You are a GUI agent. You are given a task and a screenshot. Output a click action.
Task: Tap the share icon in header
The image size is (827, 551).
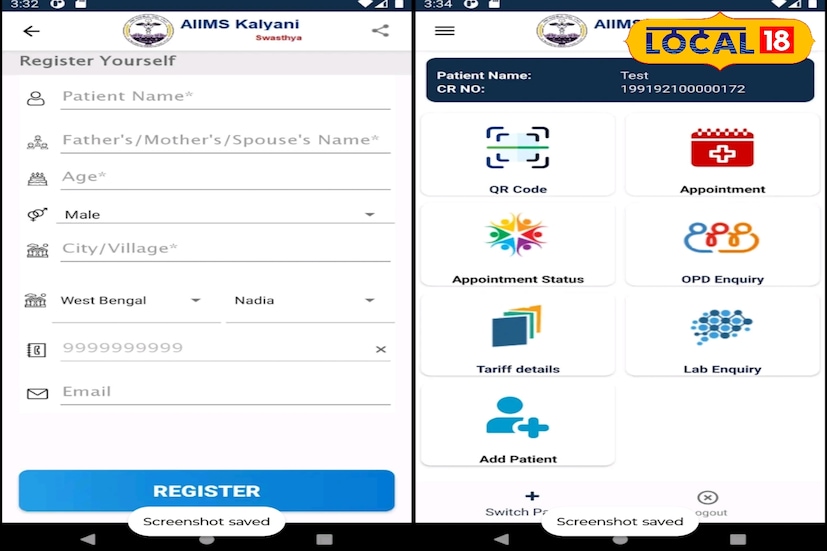pos(380,31)
